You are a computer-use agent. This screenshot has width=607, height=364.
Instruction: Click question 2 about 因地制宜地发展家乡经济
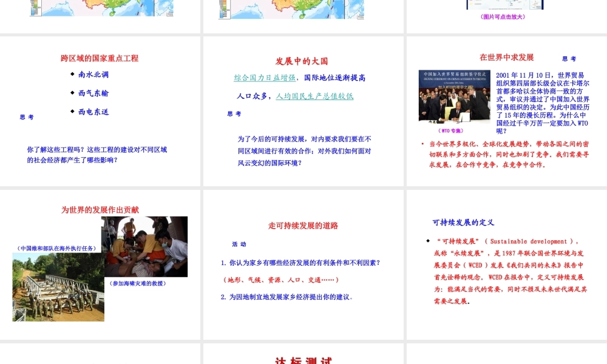pyautogui.click(x=287, y=297)
